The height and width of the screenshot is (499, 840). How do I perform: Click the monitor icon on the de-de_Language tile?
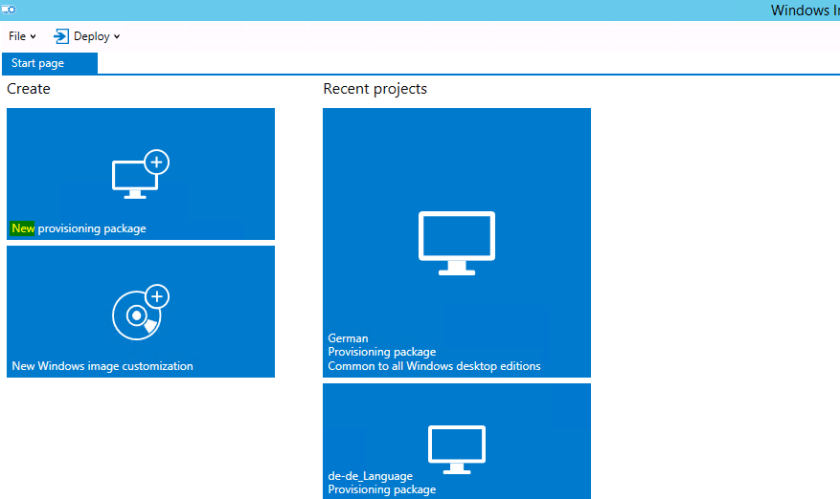pyautogui.click(x=456, y=450)
